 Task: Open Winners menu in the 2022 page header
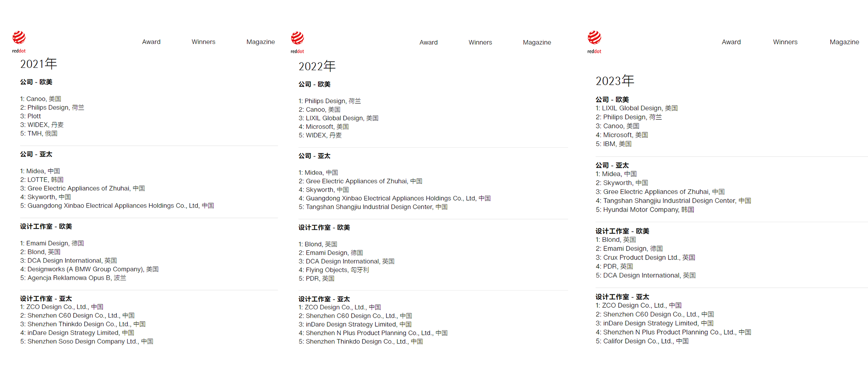pos(480,42)
